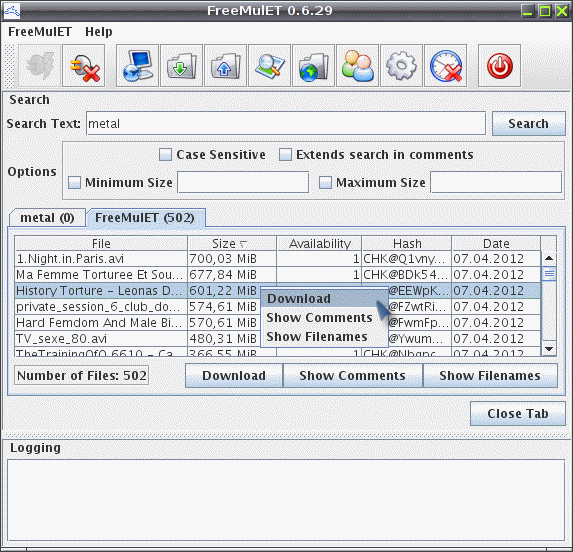Open the users/friends icon
This screenshot has height=552, width=573.
click(357, 66)
